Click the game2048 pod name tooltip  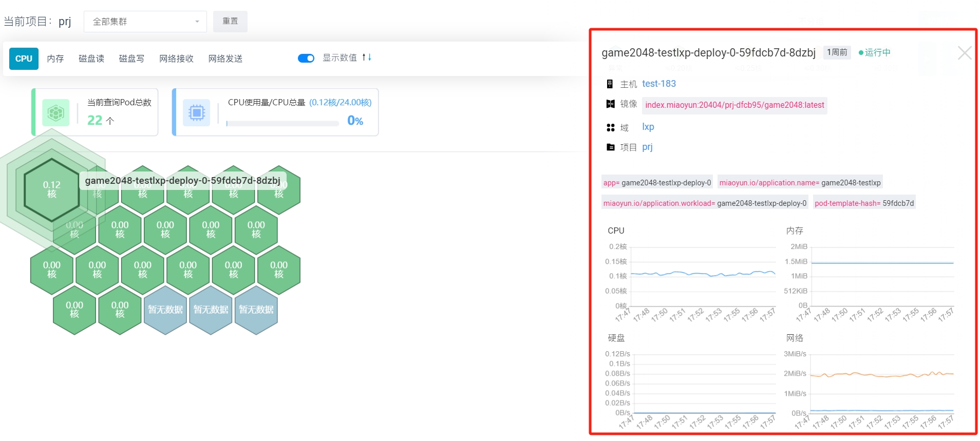(183, 181)
